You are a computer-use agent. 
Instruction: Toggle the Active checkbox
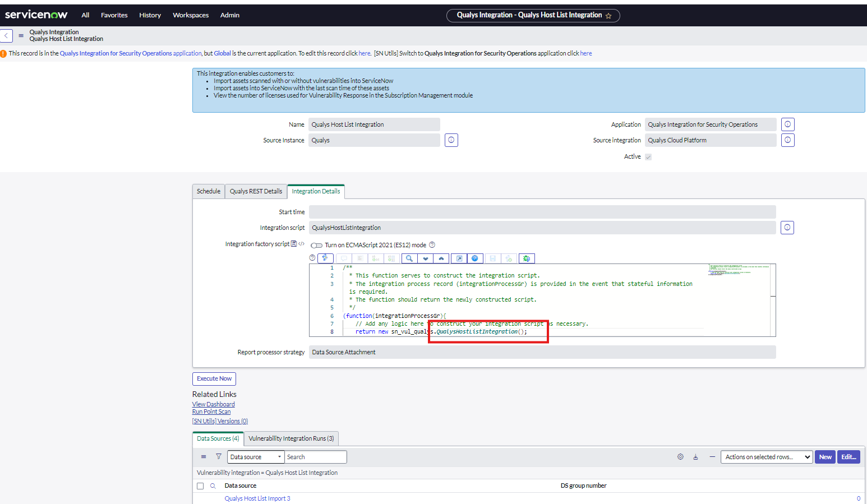coord(648,157)
